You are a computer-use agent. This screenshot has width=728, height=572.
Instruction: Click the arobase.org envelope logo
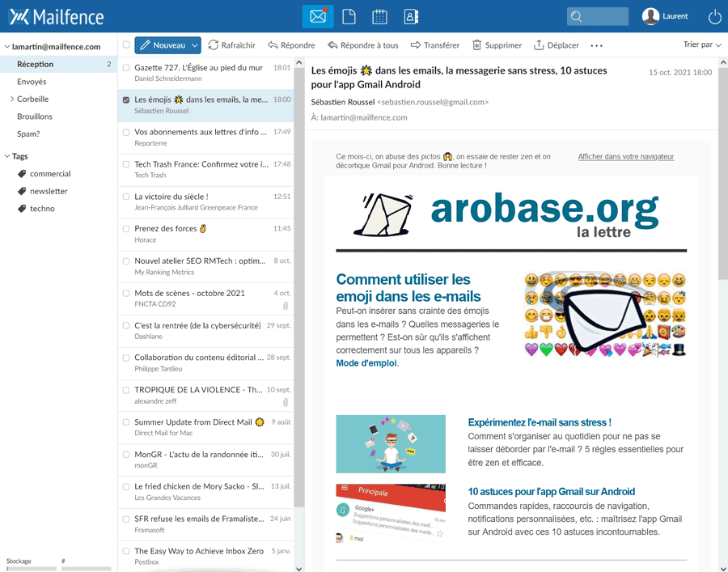383,214
